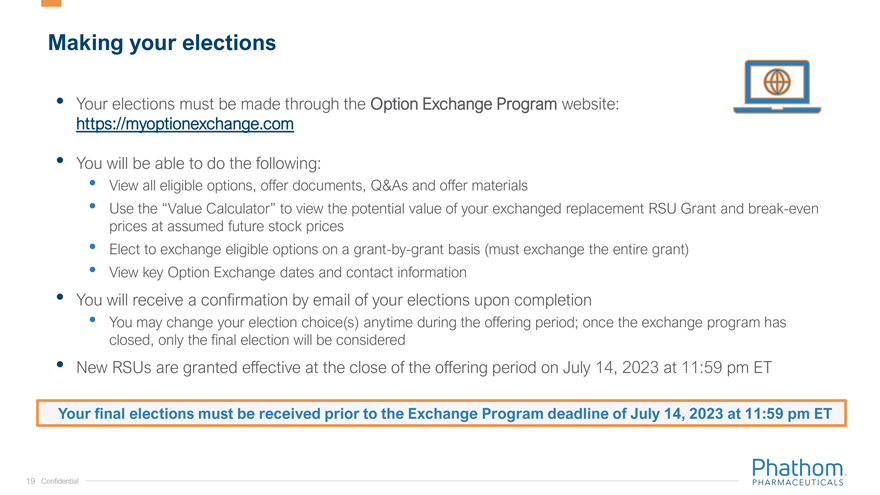The height and width of the screenshot is (495, 880).
Task: Select the "Making your elections" slide title
Action: point(162,43)
